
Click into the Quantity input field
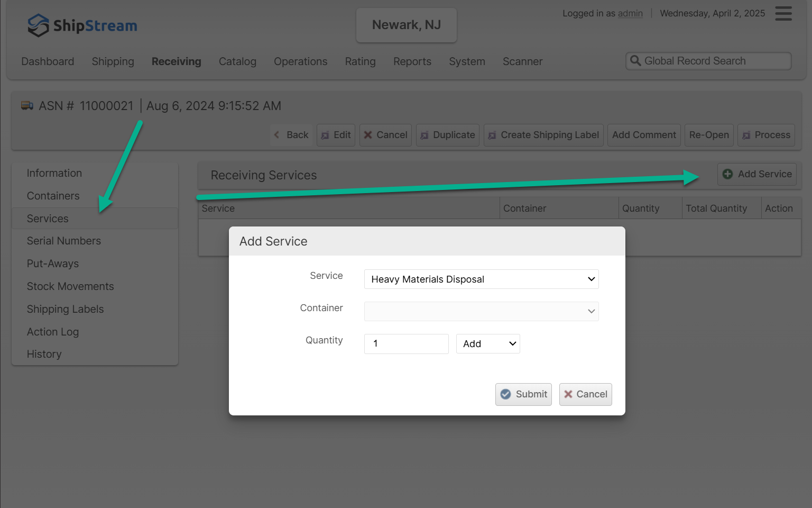(x=406, y=344)
